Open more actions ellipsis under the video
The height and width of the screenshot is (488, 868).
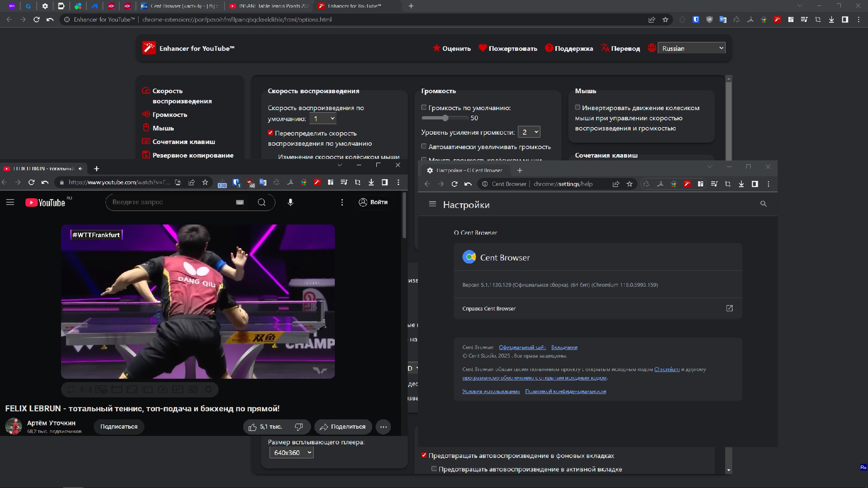point(383,427)
